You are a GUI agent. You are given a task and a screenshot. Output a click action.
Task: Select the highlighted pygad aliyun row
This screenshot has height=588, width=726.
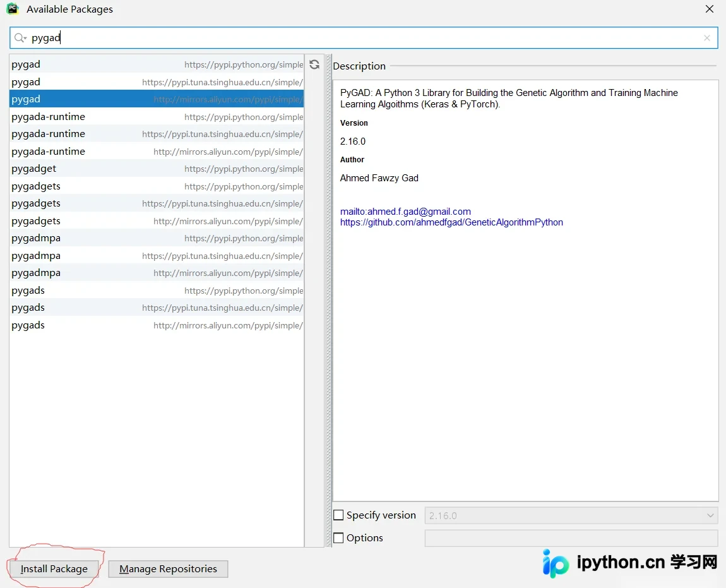tap(157, 99)
